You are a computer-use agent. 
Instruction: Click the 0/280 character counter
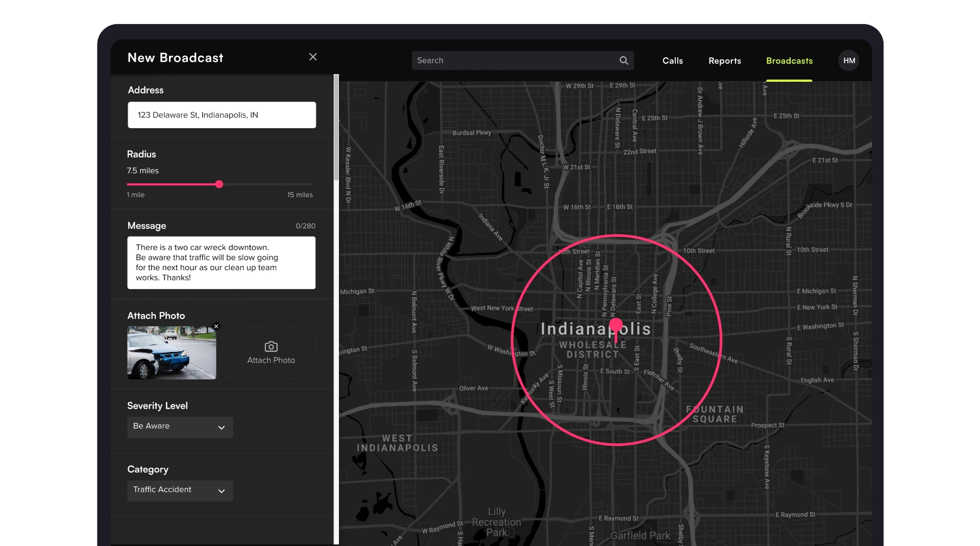point(305,226)
